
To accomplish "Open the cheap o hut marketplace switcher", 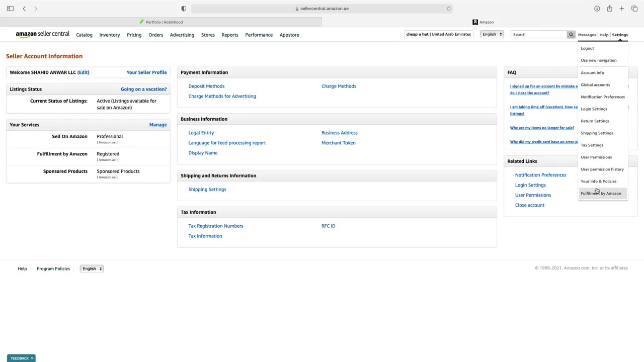I will (x=438, y=34).
